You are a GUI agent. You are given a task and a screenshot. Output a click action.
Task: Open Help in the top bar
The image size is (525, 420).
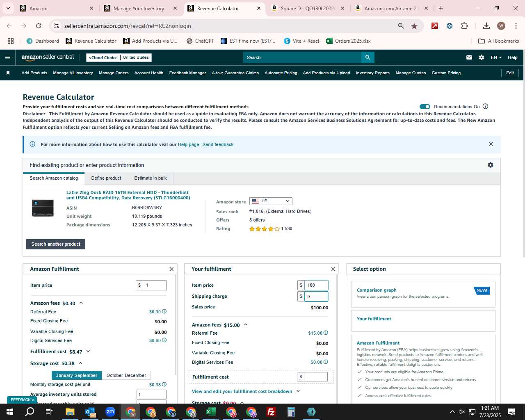513,57
